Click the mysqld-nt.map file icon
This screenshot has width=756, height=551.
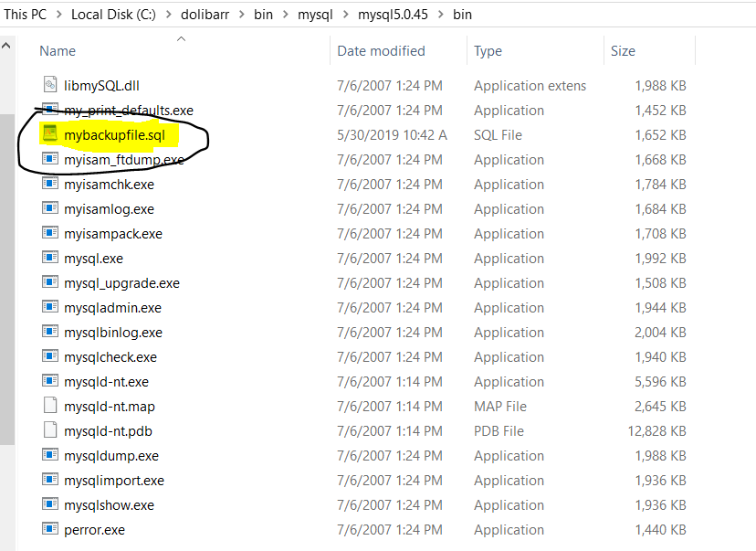pyautogui.click(x=50, y=406)
